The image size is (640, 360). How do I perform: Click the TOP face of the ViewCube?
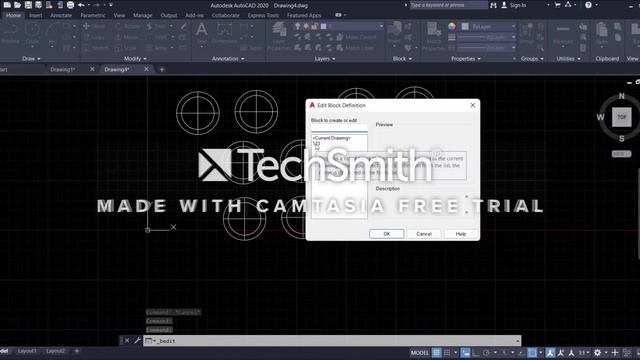(x=621, y=117)
